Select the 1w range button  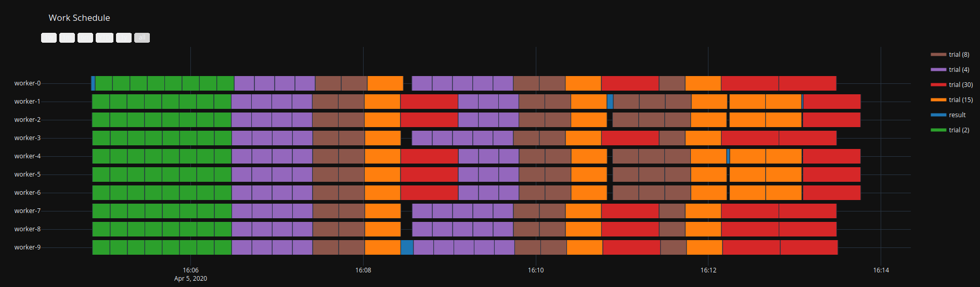pos(49,38)
